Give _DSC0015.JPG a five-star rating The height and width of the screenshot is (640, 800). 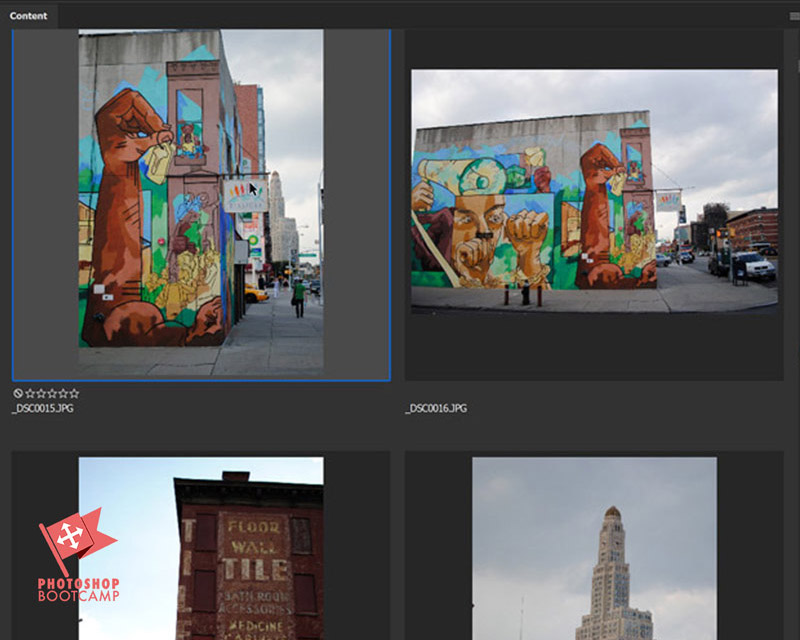click(74, 393)
